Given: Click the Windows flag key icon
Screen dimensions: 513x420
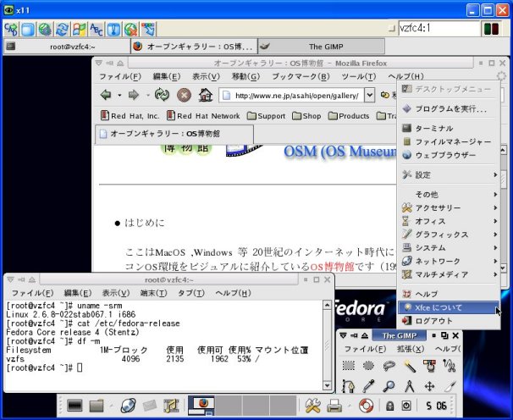Looking at the screenshot, I should [x=80, y=30].
